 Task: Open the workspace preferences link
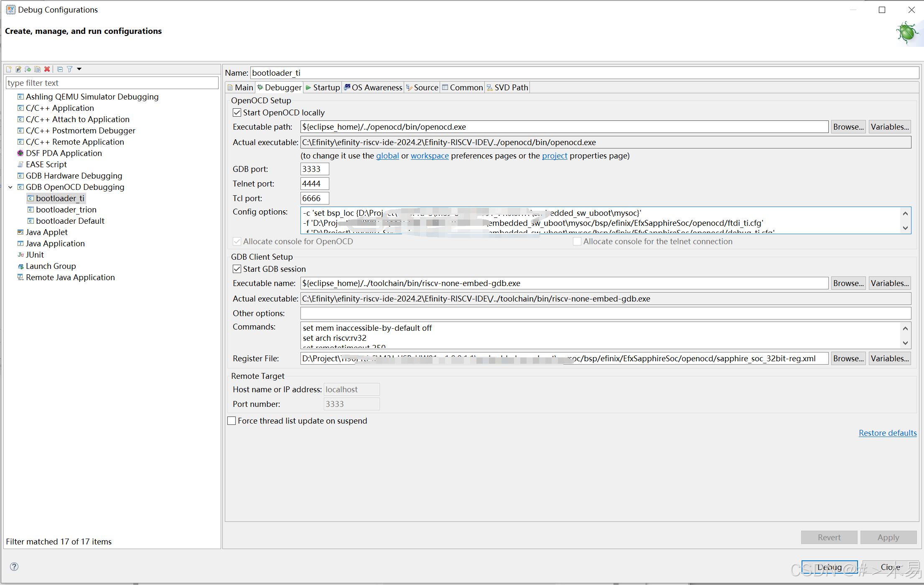(430, 156)
